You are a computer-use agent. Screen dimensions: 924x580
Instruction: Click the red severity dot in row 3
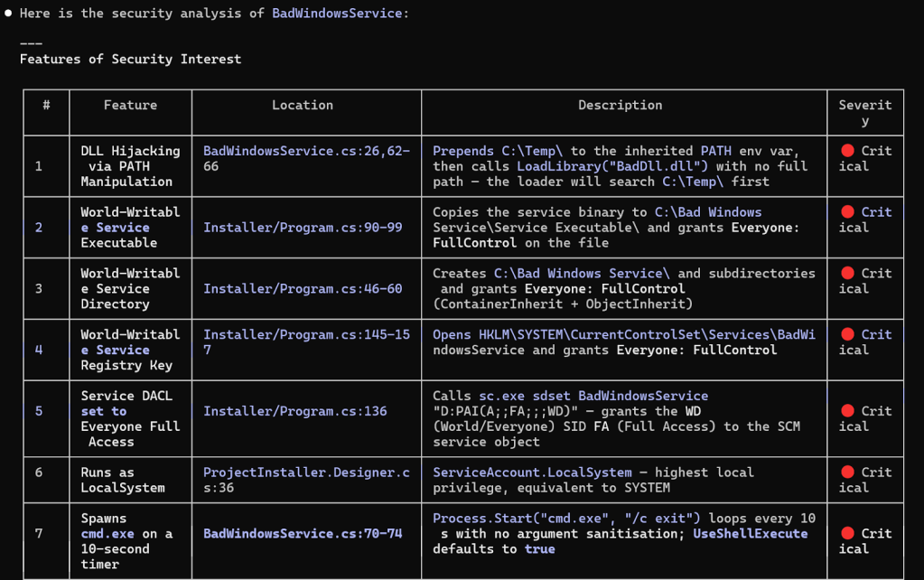pos(847,273)
